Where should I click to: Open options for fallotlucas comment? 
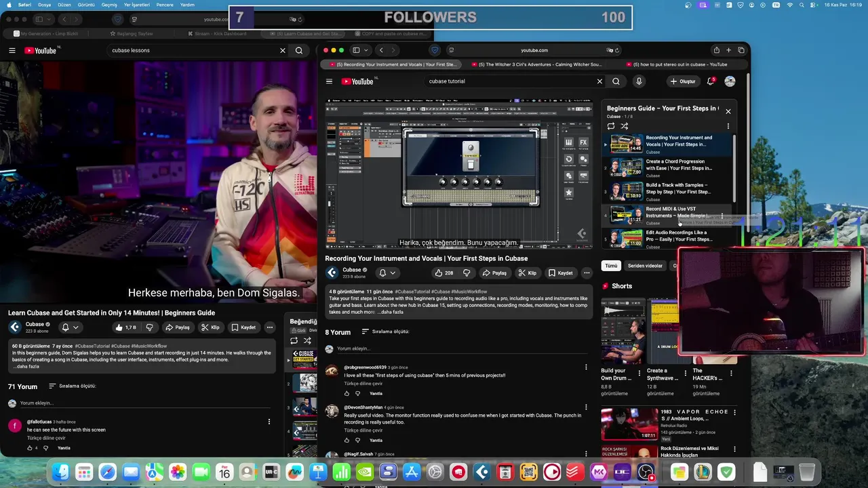pos(269,422)
